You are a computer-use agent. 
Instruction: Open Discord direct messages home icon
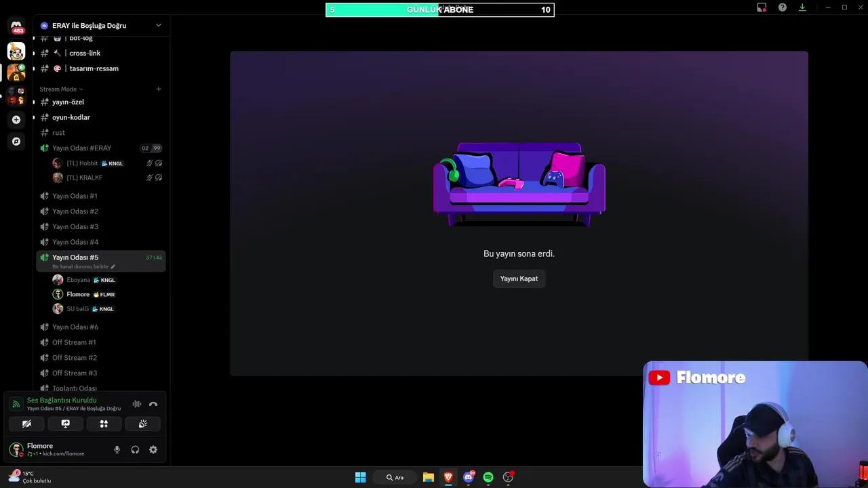click(16, 27)
